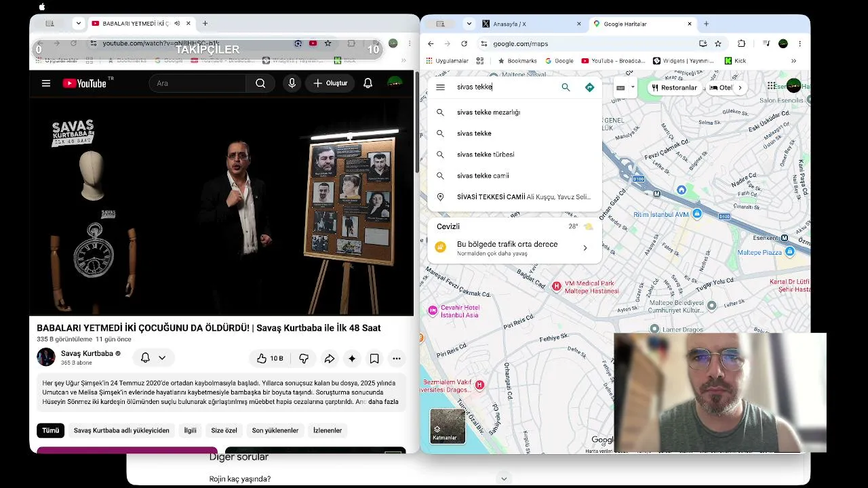
Task: Choose the 'İlgili' filter chip
Action: click(x=191, y=430)
